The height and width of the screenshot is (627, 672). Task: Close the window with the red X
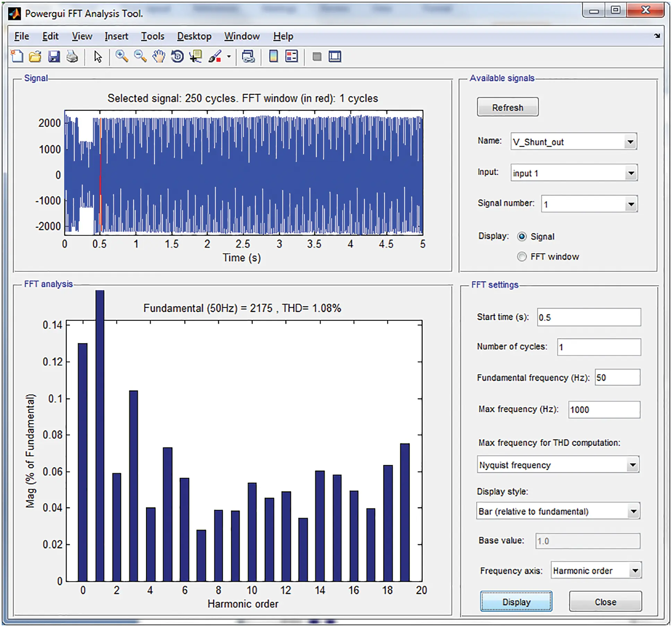click(x=645, y=10)
